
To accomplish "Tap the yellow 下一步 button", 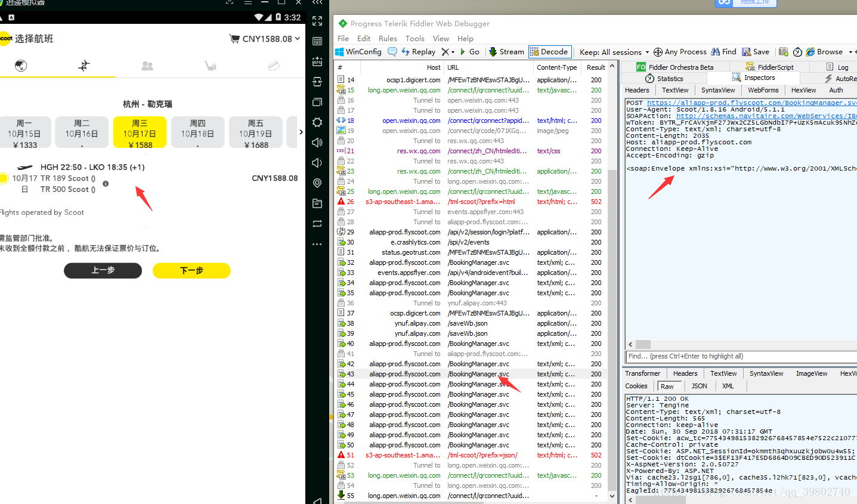I will click(191, 270).
